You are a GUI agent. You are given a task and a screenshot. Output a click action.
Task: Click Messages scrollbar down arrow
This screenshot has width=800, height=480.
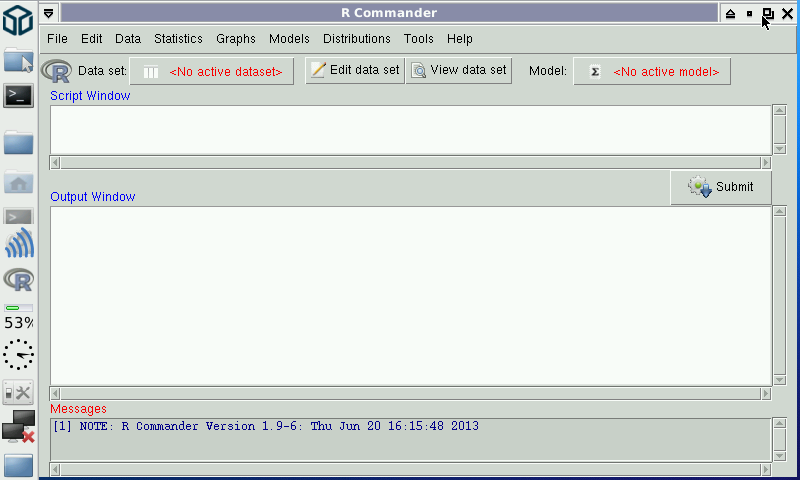(779, 456)
